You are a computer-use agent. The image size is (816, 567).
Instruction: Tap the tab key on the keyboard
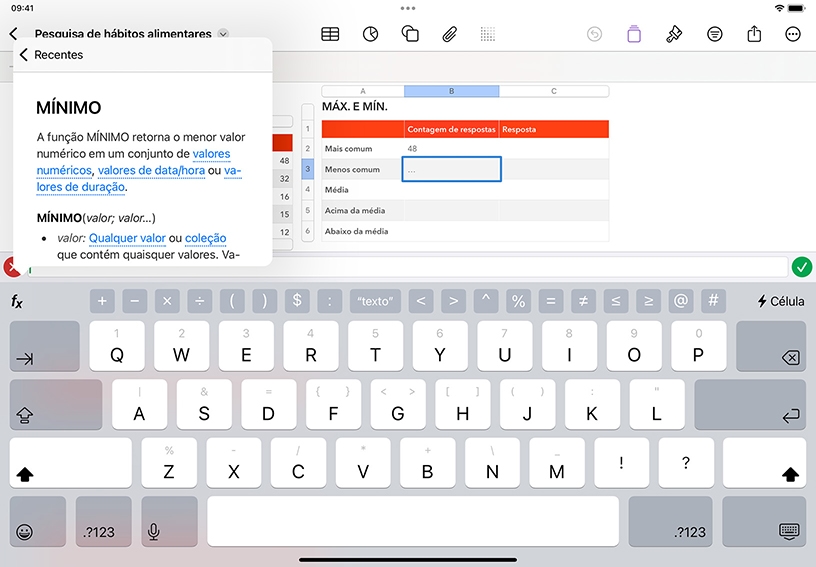[x=45, y=346]
